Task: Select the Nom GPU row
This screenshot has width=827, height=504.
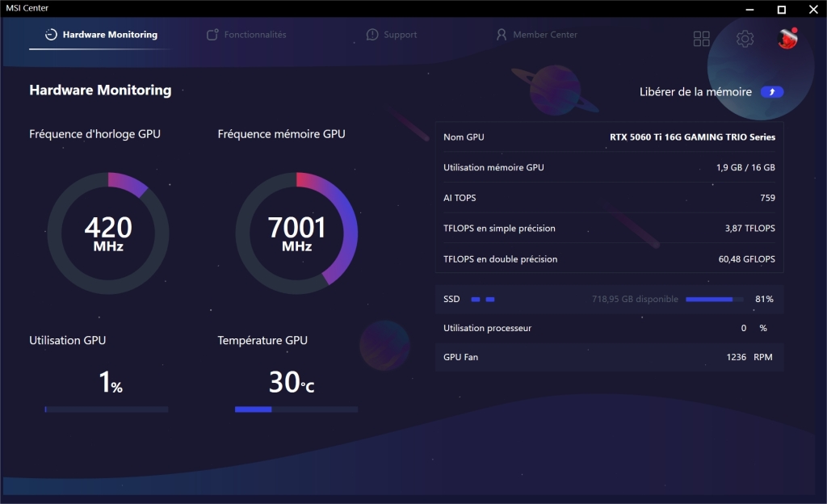Action: tap(609, 137)
